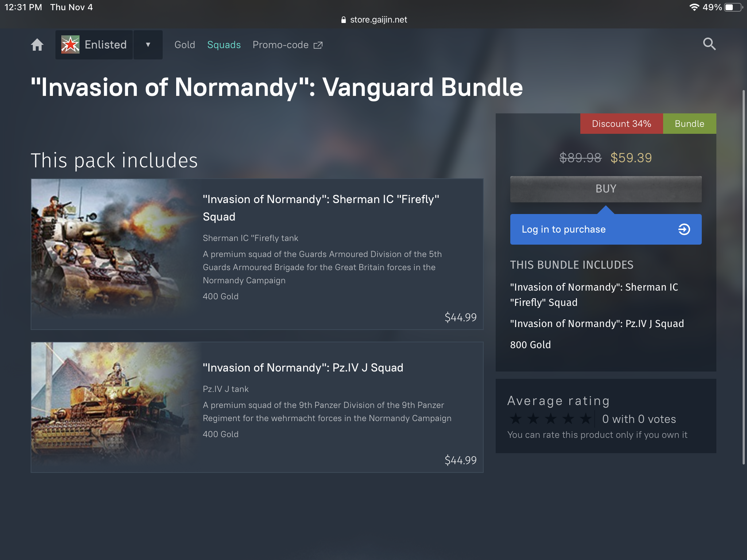Open the search magnifier icon
This screenshot has height=560, width=747.
click(x=709, y=44)
